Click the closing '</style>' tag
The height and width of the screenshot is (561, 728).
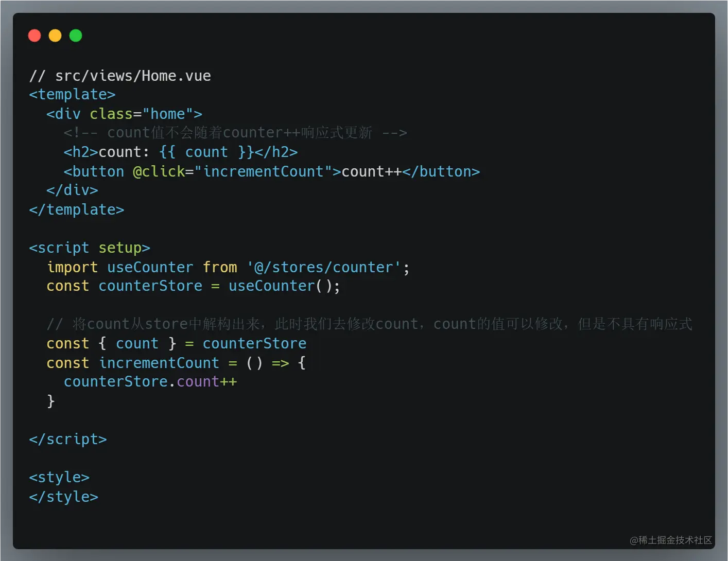pyautogui.click(x=64, y=497)
